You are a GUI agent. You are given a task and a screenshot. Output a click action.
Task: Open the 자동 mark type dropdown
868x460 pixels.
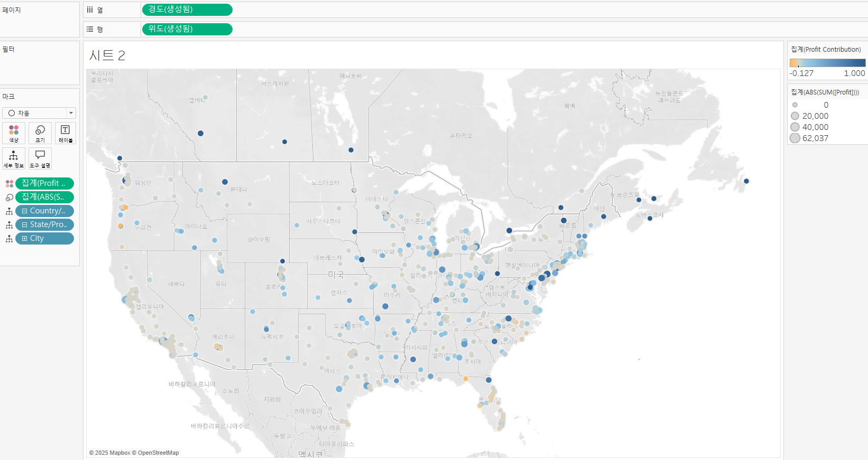pyautogui.click(x=39, y=113)
